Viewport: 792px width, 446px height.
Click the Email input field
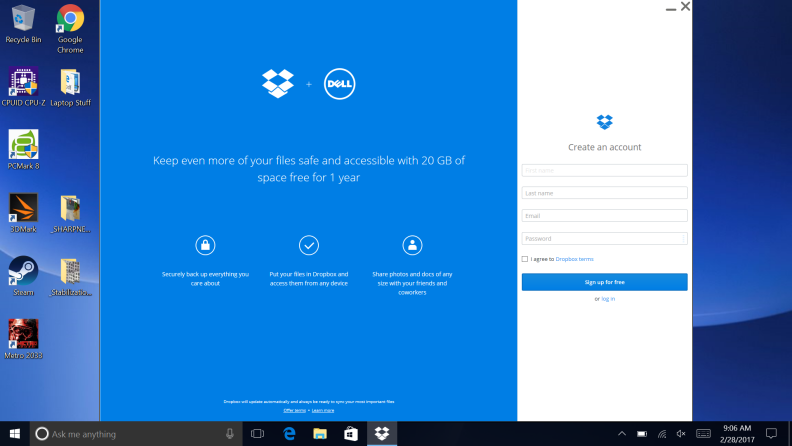[605, 216]
